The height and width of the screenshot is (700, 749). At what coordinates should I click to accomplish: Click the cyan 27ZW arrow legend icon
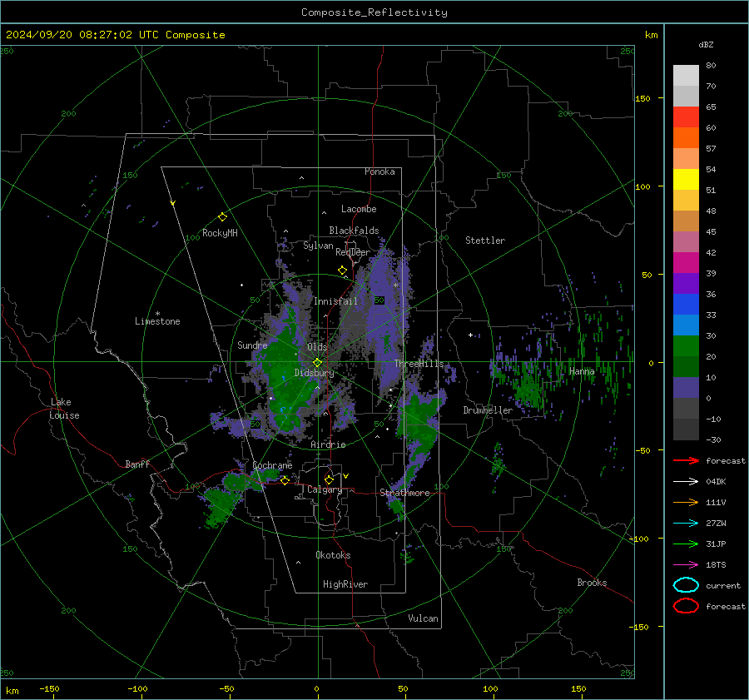(x=686, y=523)
